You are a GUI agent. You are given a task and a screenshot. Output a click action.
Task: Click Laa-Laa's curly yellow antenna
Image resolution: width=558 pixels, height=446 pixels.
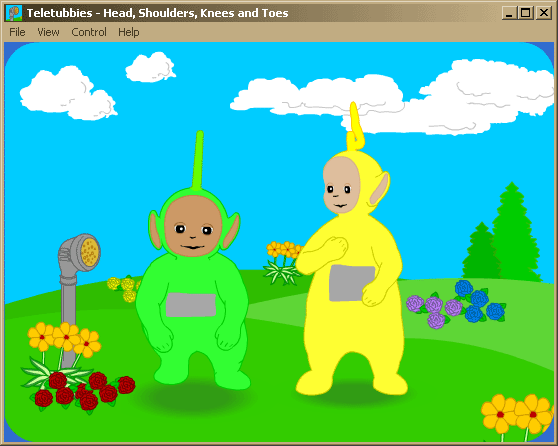tap(355, 127)
